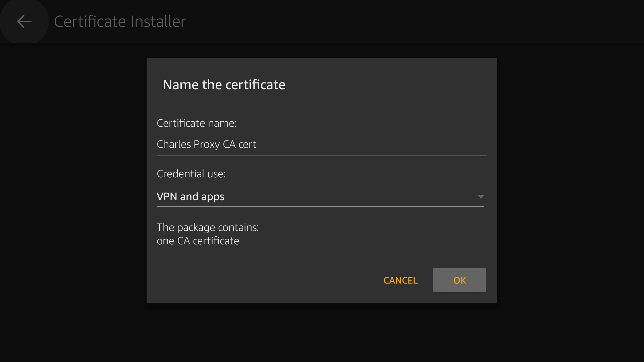Place cursor after "cert" in the name field

(257, 144)
